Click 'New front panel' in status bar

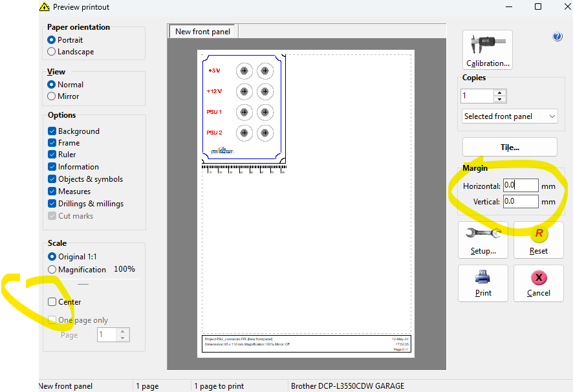click(65, 386)
